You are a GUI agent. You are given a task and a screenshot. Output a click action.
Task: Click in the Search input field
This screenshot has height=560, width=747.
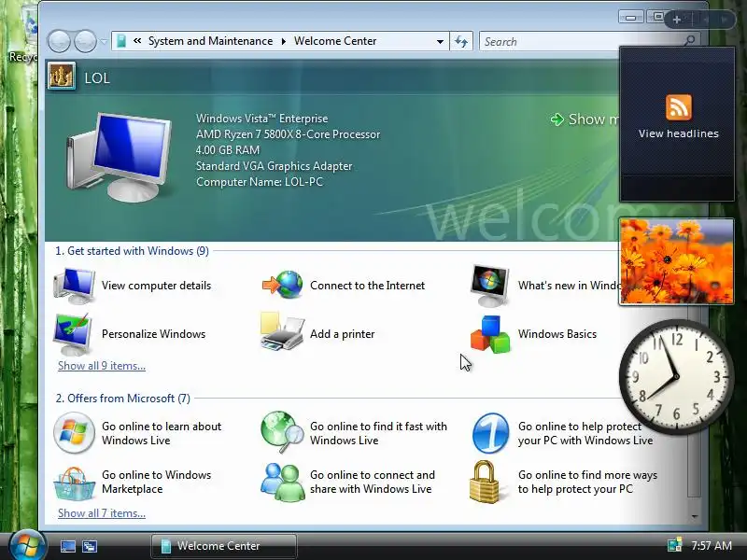click(x=581, y=41)
